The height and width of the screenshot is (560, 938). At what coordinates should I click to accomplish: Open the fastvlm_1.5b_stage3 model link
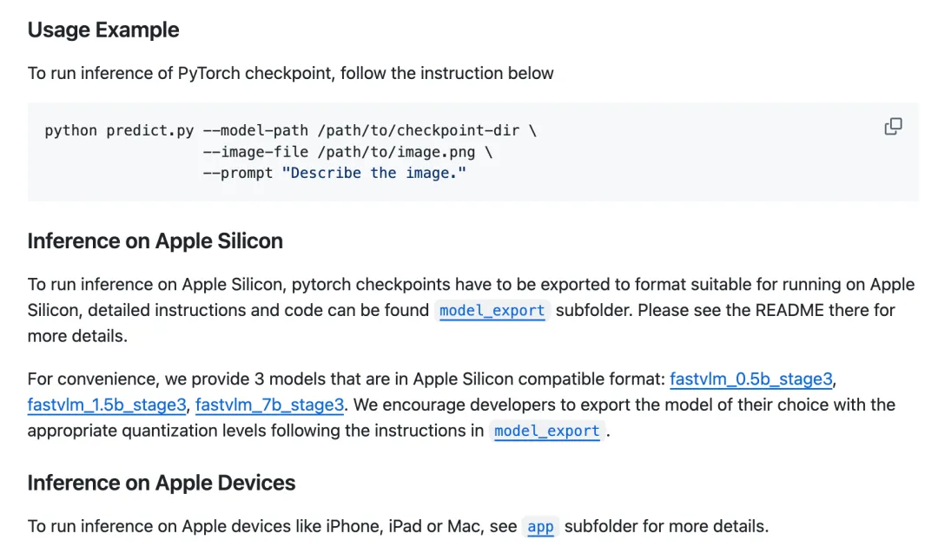[x=107, y=405]
